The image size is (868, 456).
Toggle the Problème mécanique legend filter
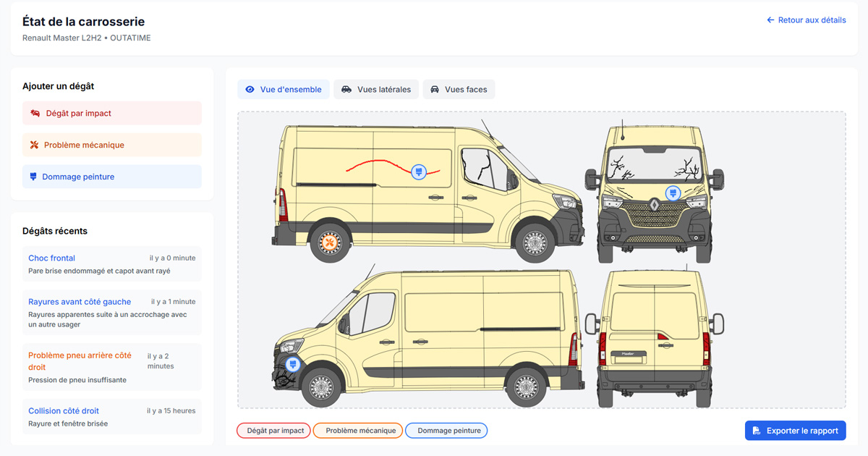[x=358, y=431]
